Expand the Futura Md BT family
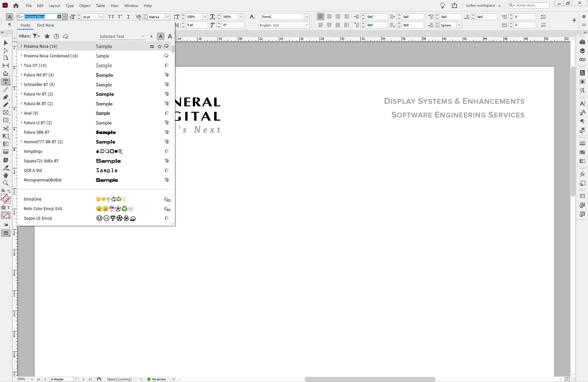The height and width of the screenshot is (382, 588). pos(21,75)
